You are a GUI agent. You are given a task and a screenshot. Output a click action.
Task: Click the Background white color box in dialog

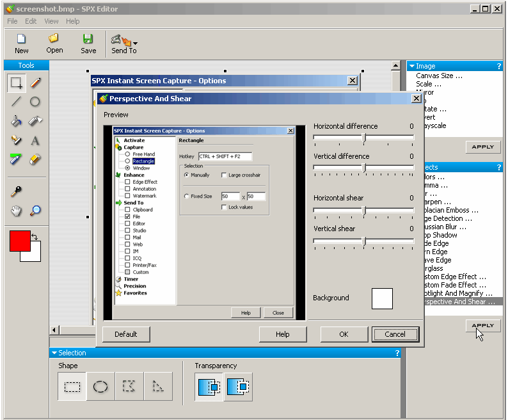coord(382,299)
